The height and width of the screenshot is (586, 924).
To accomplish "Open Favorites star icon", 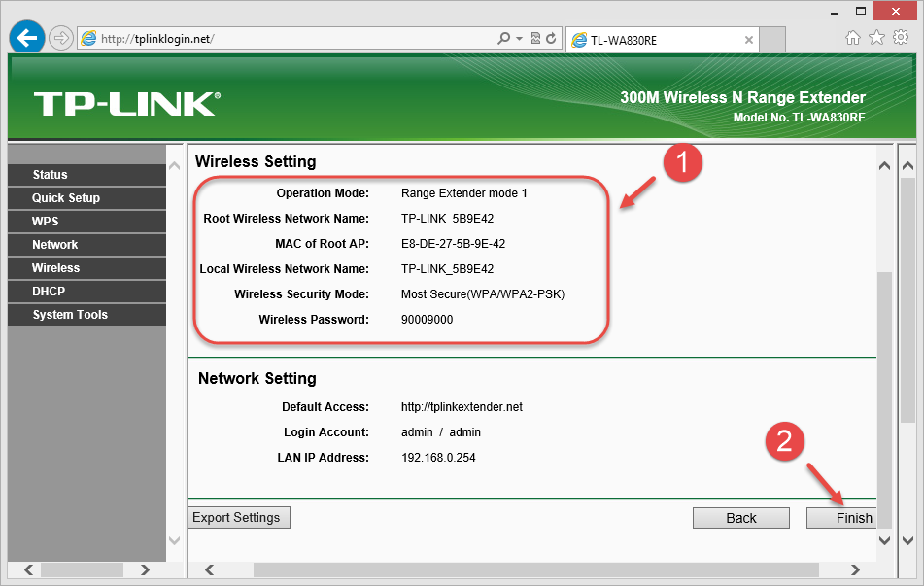I will coord(876,38).
